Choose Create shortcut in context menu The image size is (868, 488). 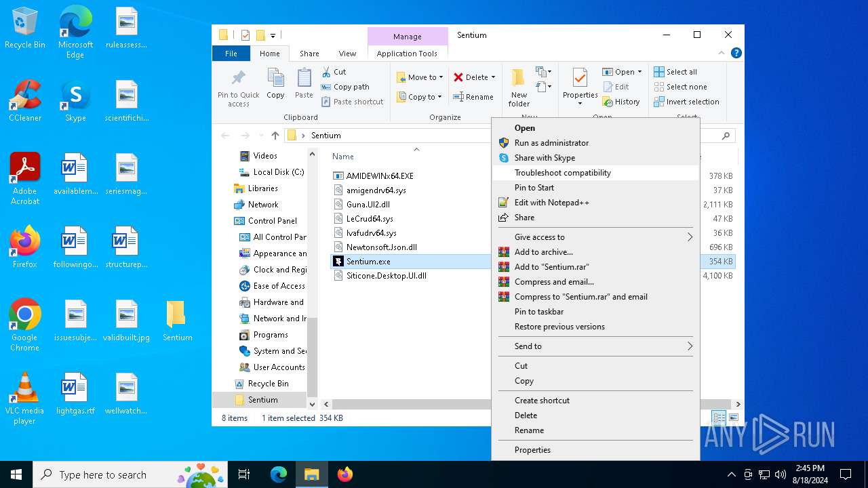595,401
